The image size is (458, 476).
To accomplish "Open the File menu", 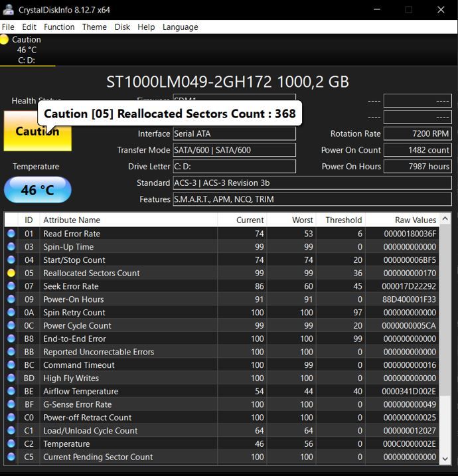I will pyautogui.click(x=8, y=27).
